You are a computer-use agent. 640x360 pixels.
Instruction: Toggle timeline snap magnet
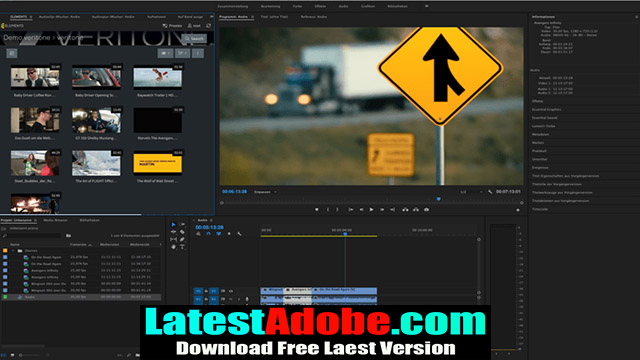point(209,234)
